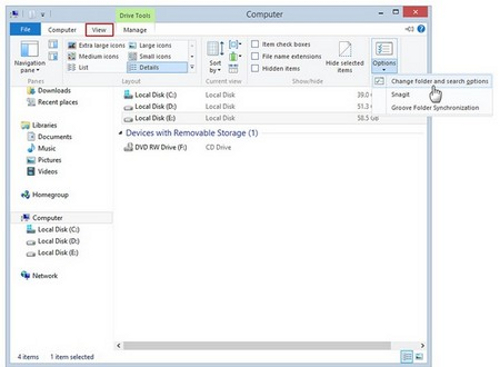
Task: Click the horizontal scrollbar thumb
Action: [257, 346]
